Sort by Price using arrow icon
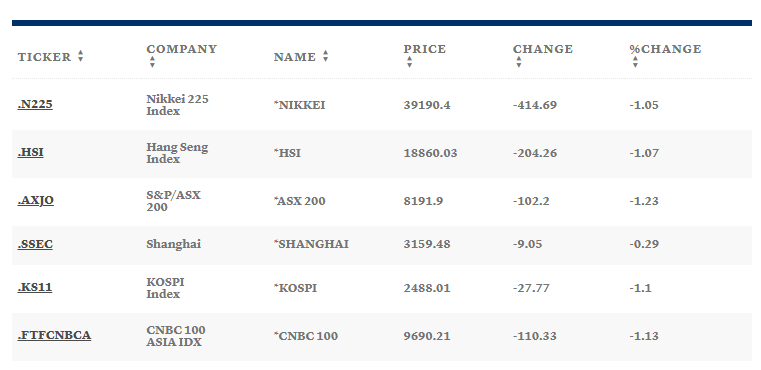Image resolution: width=761 pixels, height=370 pixels. point(409,62)
